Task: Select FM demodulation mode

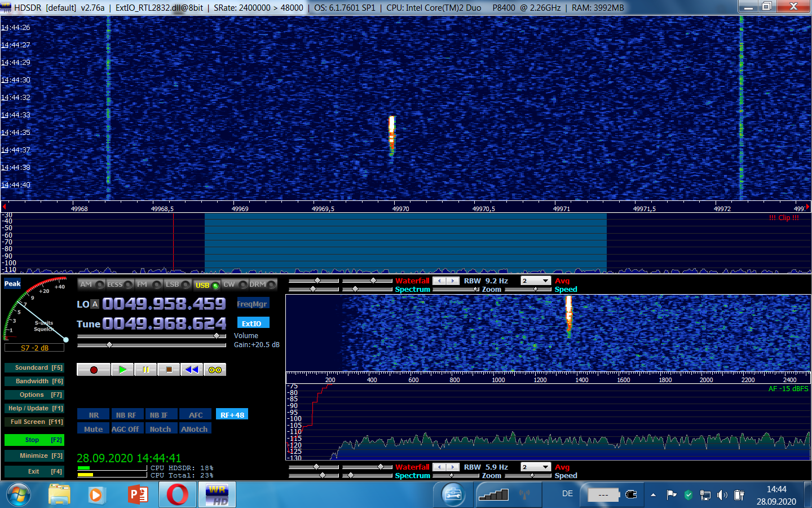Action: pos(149,284)
